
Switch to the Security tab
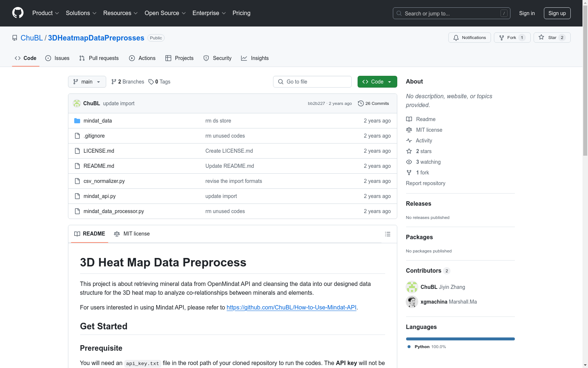(x=218, y=58)
